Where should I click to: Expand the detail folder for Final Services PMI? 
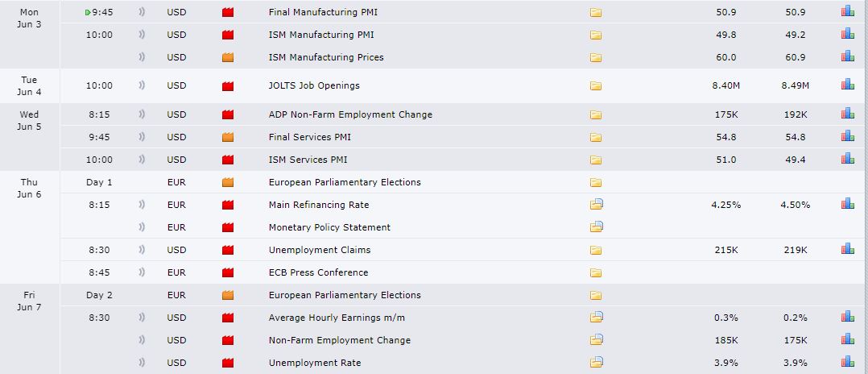pyautogui.click(x=596, y=137)
